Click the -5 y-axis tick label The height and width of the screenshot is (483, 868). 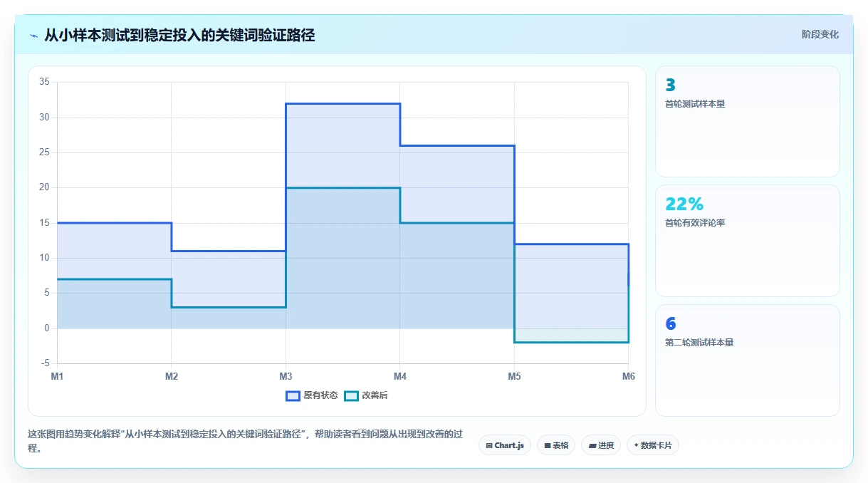[45, 363]
